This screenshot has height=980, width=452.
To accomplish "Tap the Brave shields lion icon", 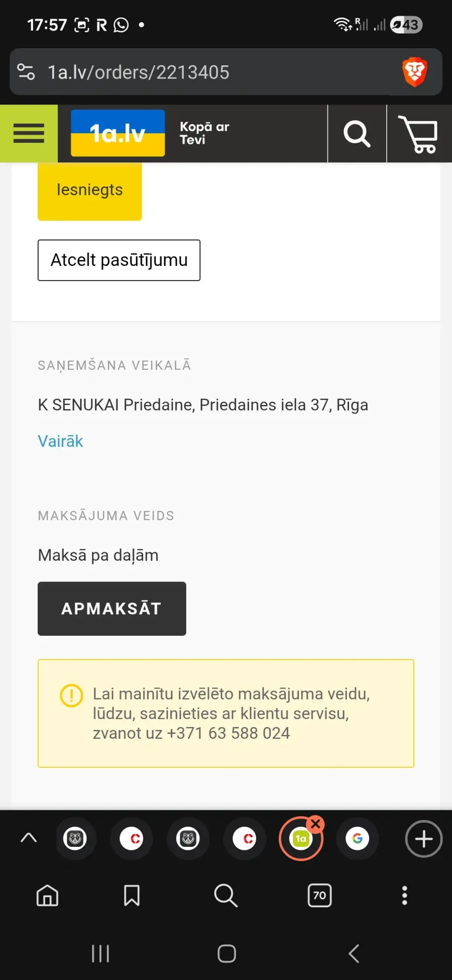I will [x=414, y=72].
